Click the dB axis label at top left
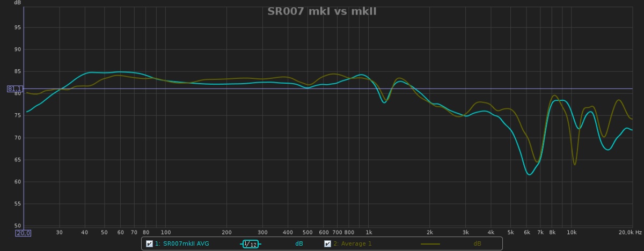Viewport: 644px width, 251px height. click(x=18, y=3)
